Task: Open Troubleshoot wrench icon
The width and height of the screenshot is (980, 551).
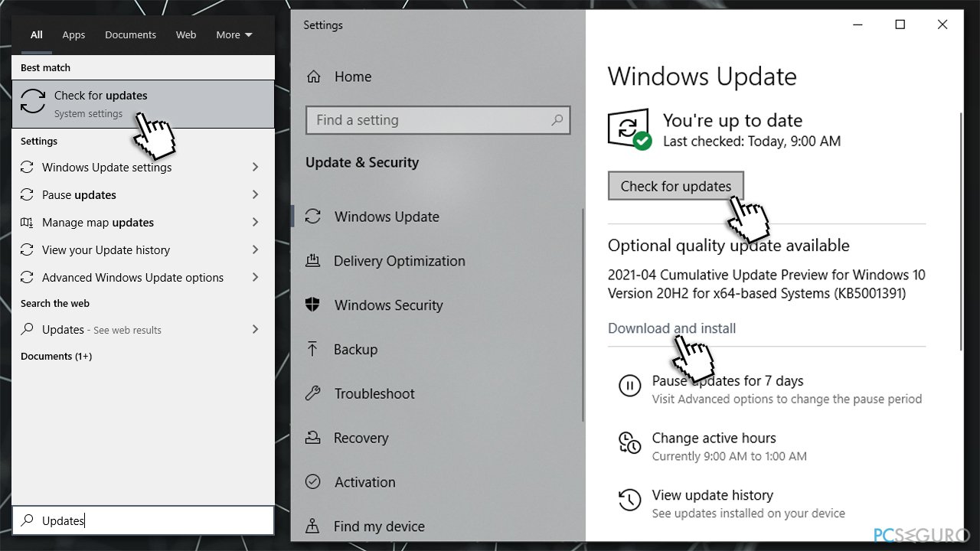Action: (x=312, y=393)
